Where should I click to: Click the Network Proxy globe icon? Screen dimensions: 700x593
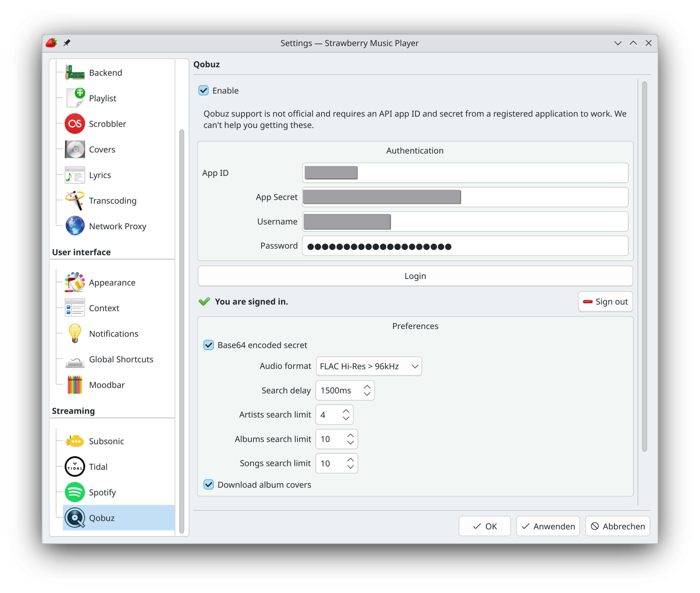[x=75, y=226]
